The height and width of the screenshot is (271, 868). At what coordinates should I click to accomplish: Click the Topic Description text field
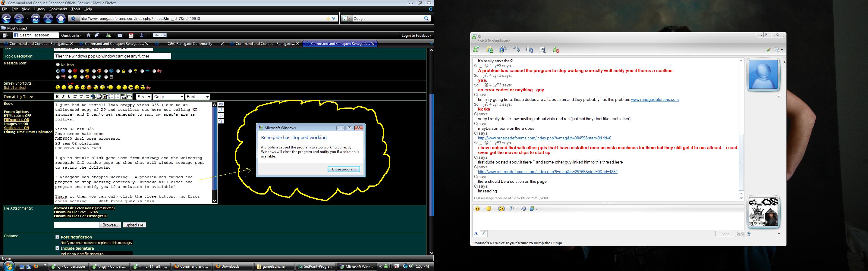(x=112, y=56)
